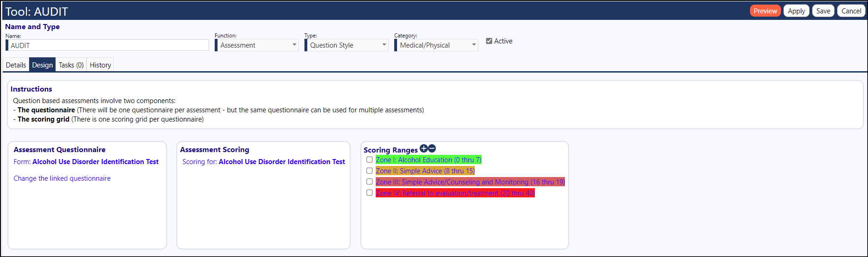The width and height of the screenshot is (868, 257).
Task: Open the Function dropdown showing Assessment
Action: point(257,45)
